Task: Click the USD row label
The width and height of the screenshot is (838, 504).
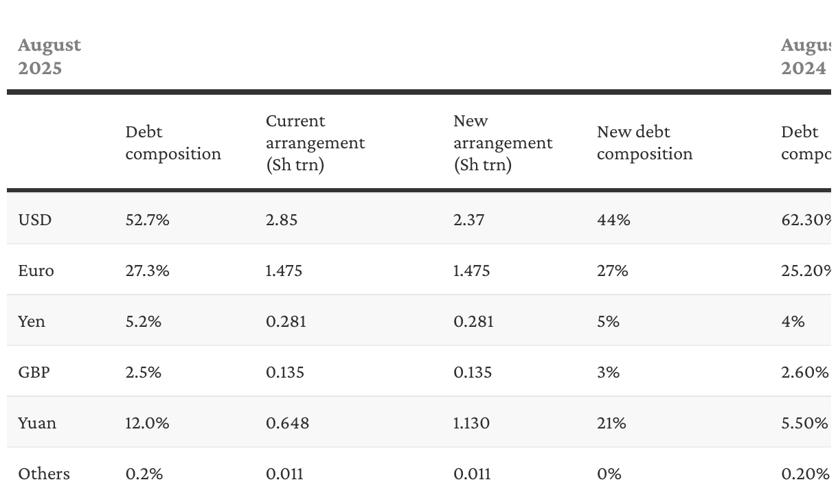Action: click(35, 220)
